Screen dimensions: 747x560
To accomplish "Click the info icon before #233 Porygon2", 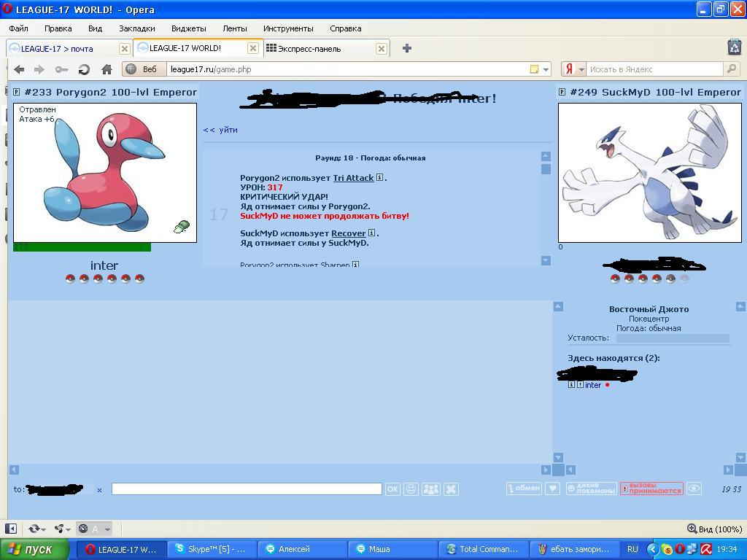I will pyautogui.click(x=16, y=92).
